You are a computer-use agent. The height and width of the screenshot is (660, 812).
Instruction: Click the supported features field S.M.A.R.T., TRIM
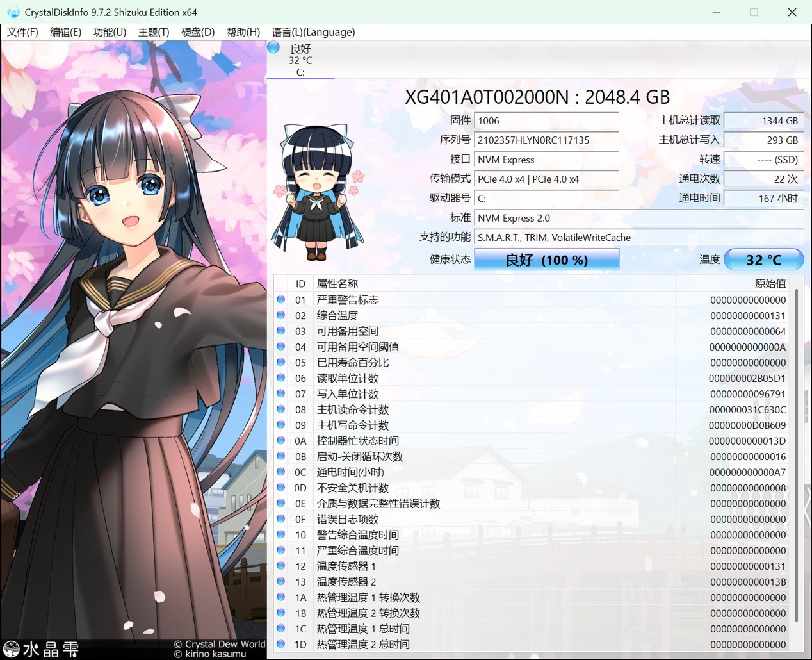click(x=639, y=237)
